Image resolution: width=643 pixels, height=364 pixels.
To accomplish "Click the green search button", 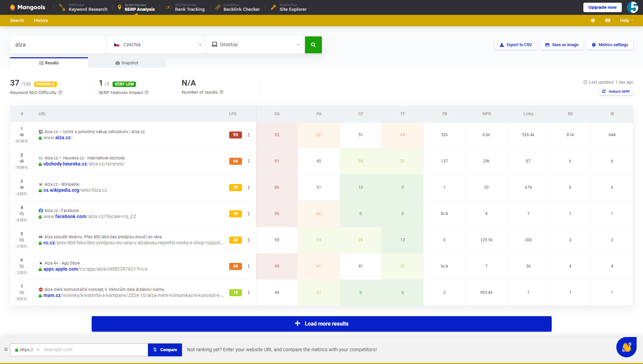I will click(x=313, y=45).
